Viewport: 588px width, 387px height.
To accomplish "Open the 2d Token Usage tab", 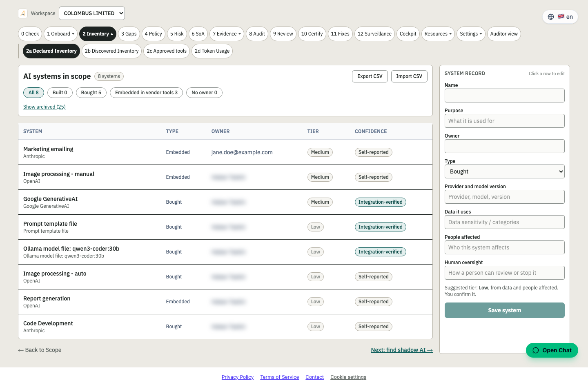I will (212, 51).
